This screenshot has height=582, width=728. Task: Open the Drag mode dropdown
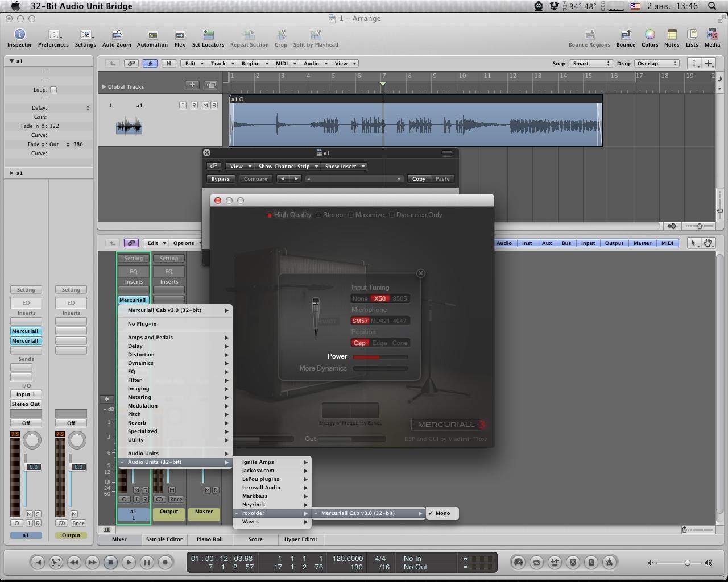pyautogui.click(x=657, y=64)
